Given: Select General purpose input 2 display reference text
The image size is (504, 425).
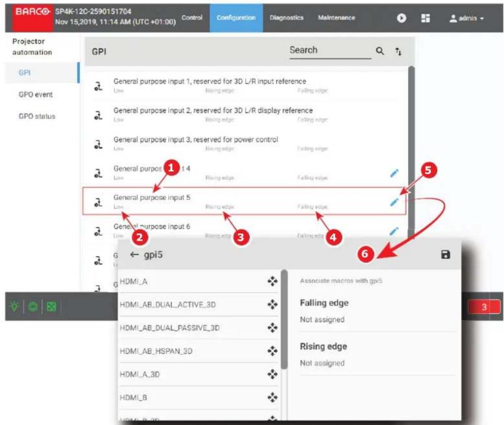Looking at the screenshot, I should 213,110.
